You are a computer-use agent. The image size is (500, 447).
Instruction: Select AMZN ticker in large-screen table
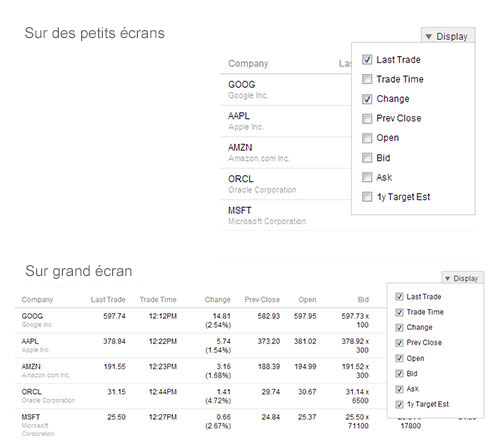point(31,366)
